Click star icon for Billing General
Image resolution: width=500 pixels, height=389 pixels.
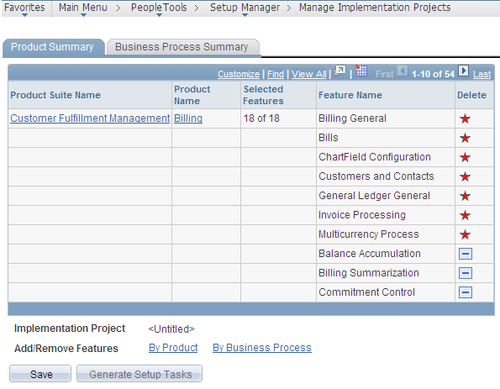click(x=465, y=119)
